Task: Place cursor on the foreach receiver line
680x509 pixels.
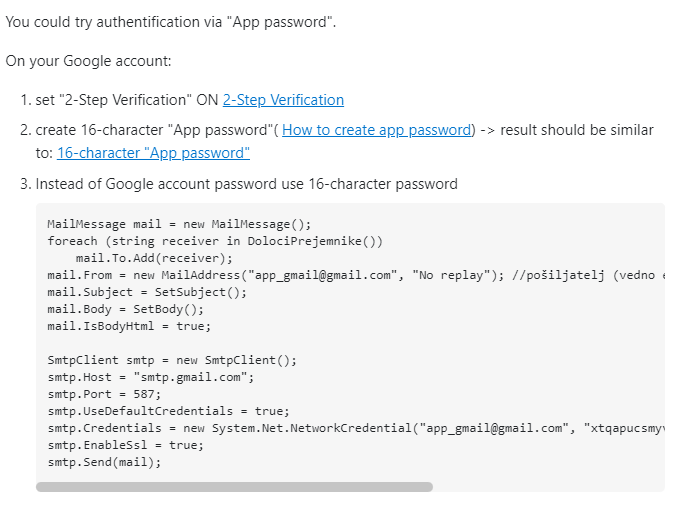Action: (x=215, y=241)
